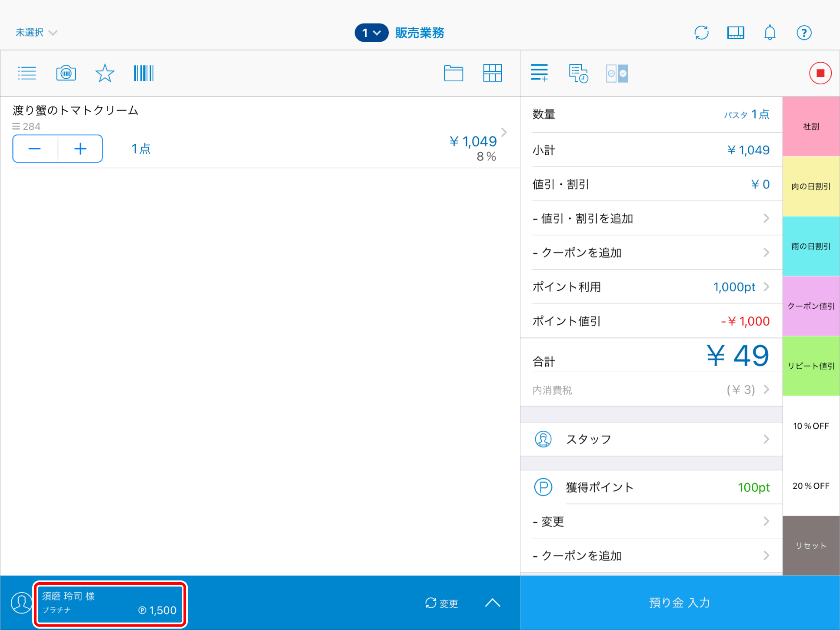Click the notification bell icon
Screen dimensions: 840x630
770,33
